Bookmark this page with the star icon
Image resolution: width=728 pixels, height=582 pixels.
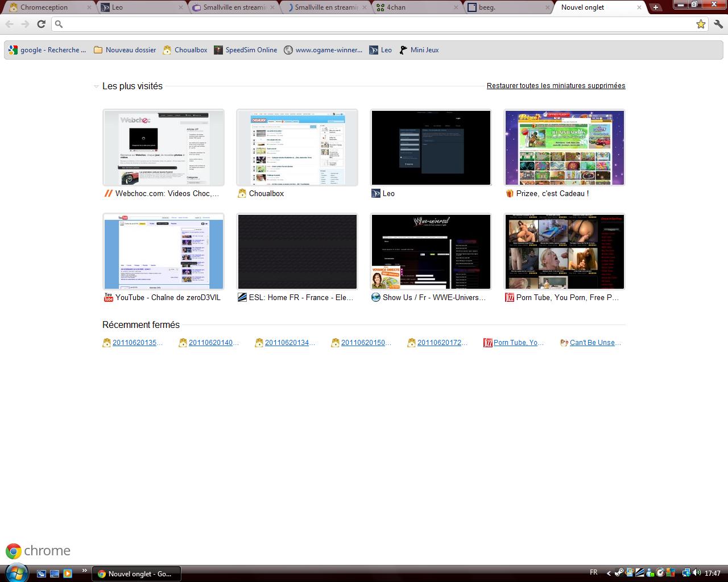(701, 24)
